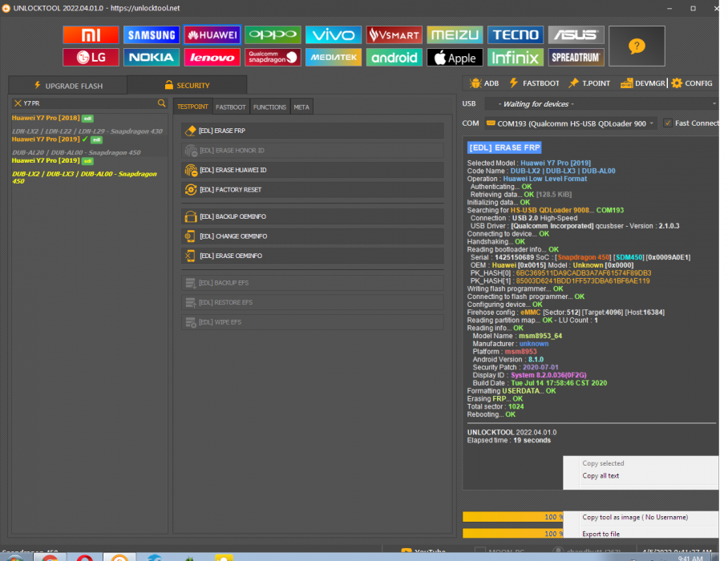Select the OPPO brand logo

tap(273, 34)
